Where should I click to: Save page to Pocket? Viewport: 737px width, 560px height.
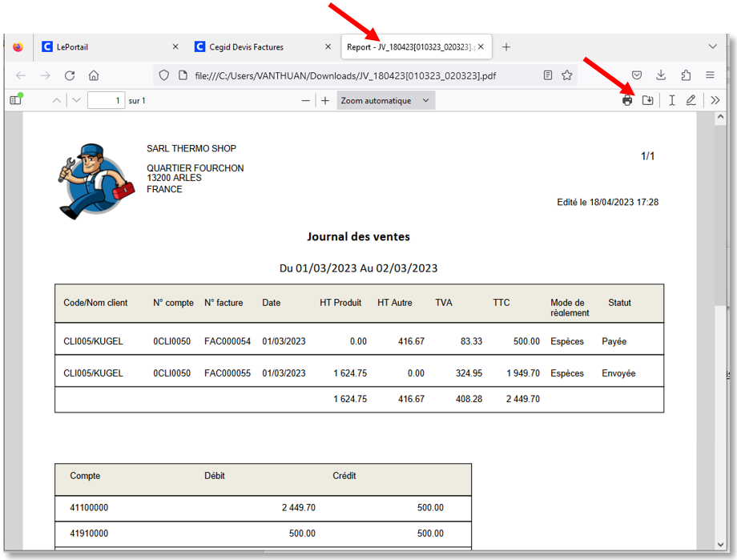click(637, 75)
